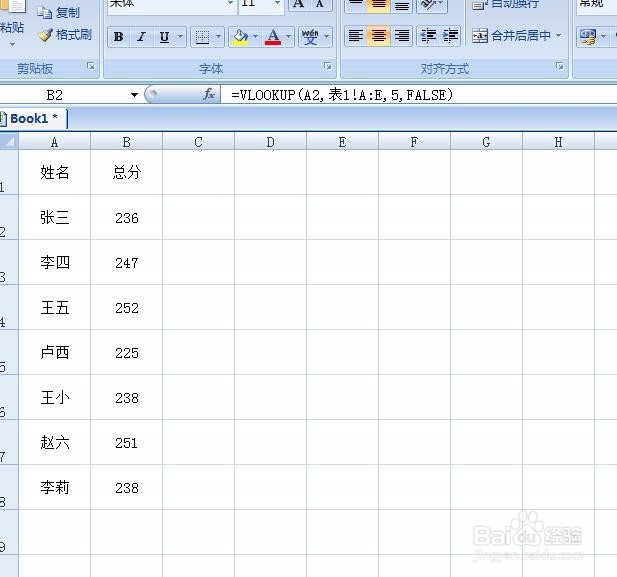Viewport: 617px width, 577px height.
Task: Open Merge and Center dropdown arrow
Action: click(x=559, y=36)
